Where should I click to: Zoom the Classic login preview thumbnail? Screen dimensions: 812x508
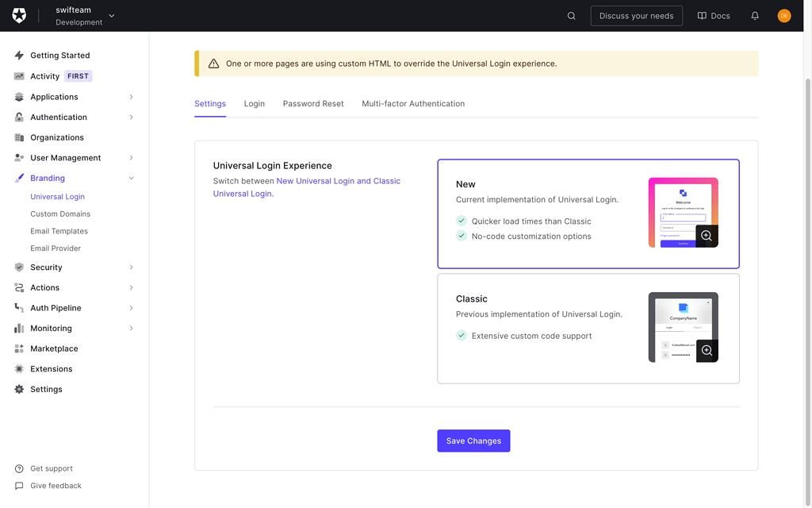click(707, 351)
